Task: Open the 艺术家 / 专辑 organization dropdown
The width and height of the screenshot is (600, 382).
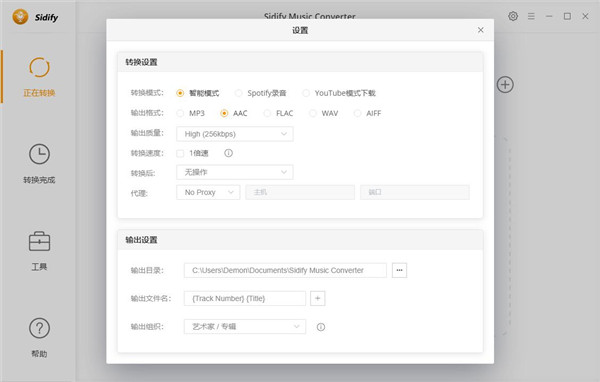Action: point(245,326)
